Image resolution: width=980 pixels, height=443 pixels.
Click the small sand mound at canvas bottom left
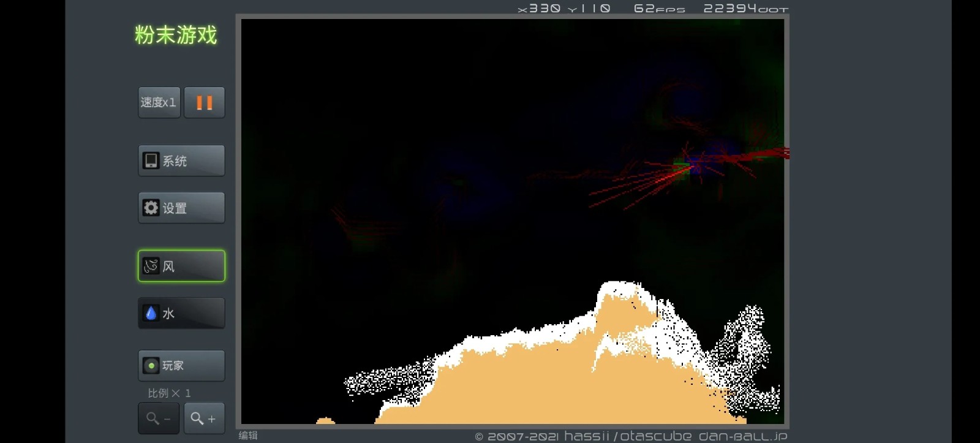tap(325, 421)
